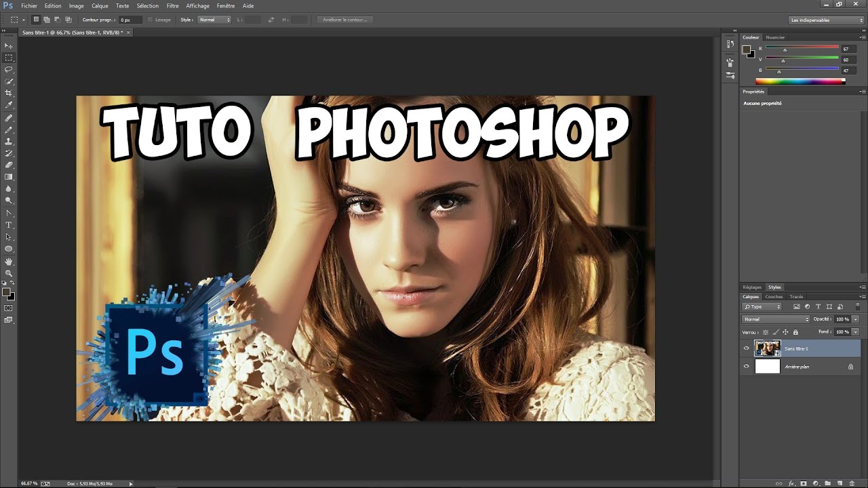Select the Ellipse shape tool

[x=9, y=249]
